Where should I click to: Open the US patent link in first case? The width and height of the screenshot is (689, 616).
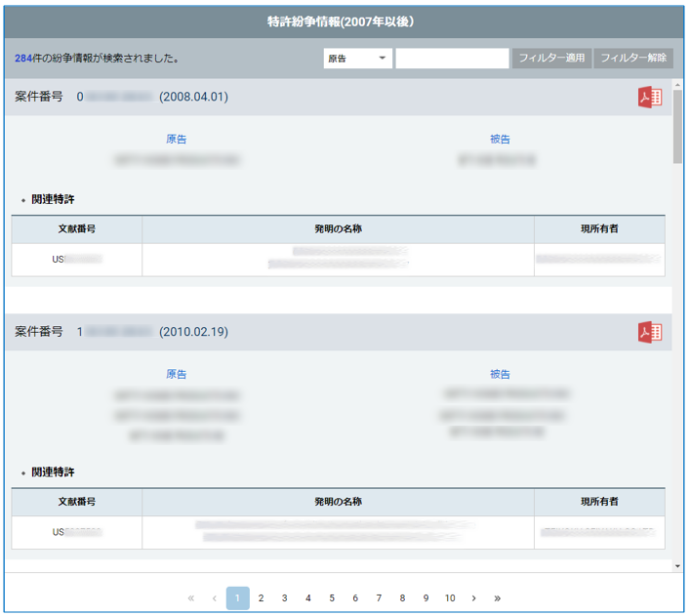point(76,260)
